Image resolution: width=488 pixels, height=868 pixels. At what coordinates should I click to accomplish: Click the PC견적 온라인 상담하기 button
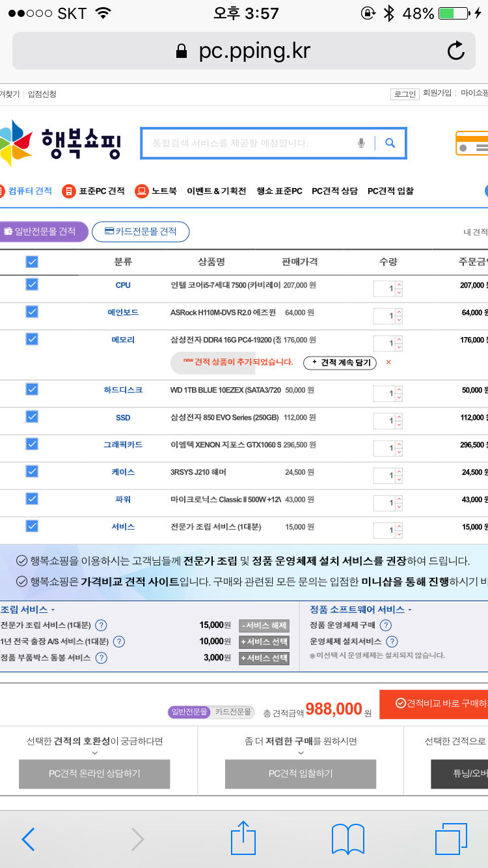click(94, 774)
